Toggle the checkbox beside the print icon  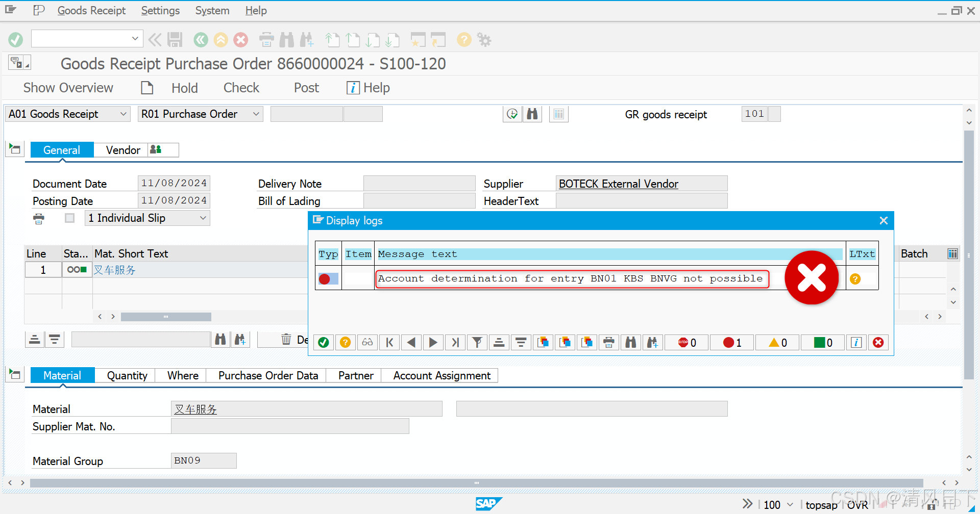coord(69,218)
